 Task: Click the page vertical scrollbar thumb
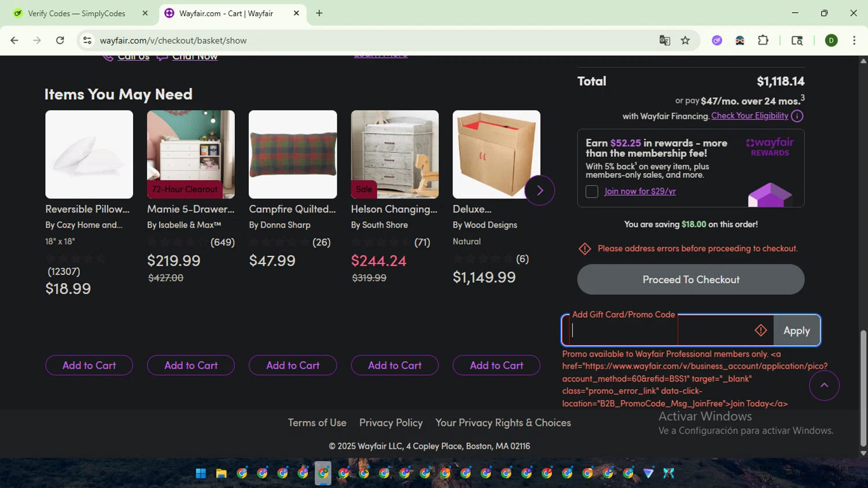click(x=863, y=388)
